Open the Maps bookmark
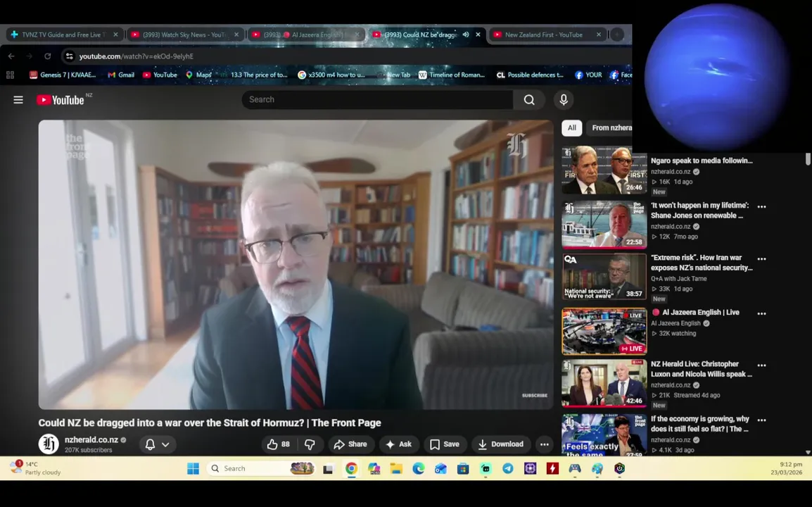 (x=198, y=75)
